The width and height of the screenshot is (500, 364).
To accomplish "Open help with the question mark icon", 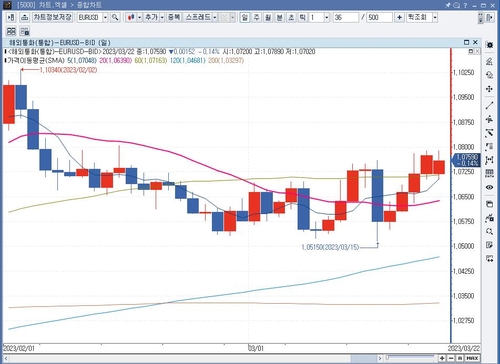I will click(x=465, y=5).
